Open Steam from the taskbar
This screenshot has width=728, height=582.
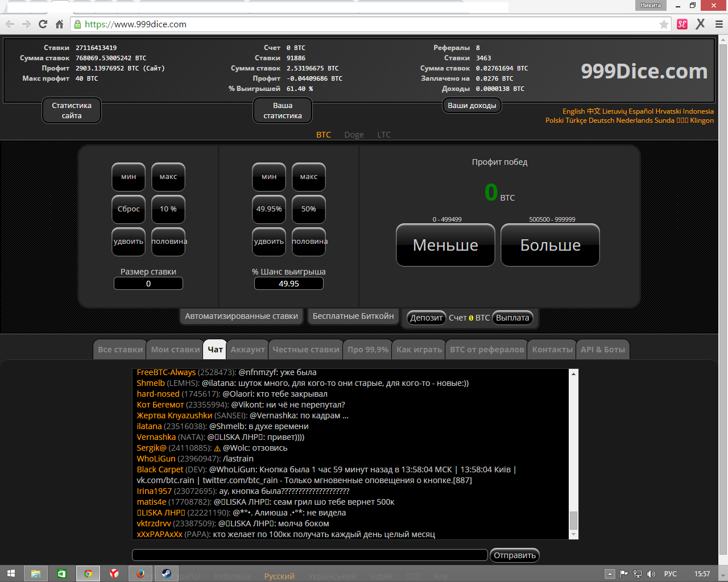[x=167, y=573]
